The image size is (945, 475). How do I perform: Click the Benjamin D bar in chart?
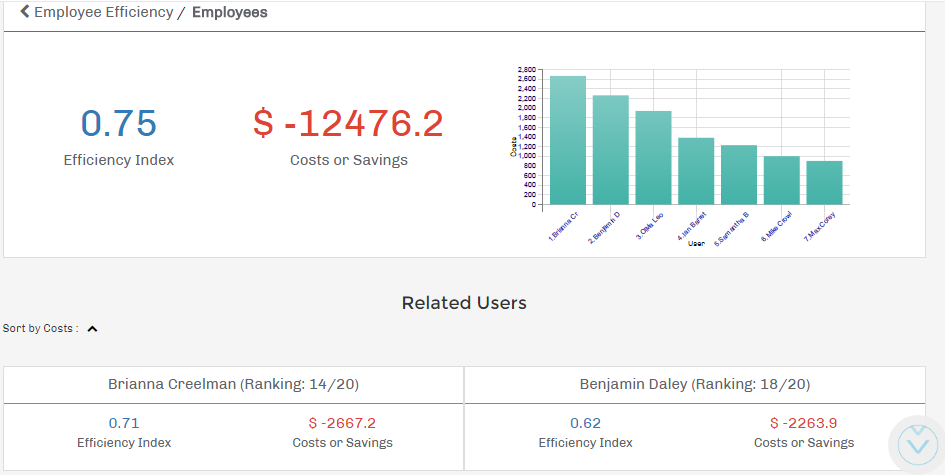[x=610, y=150]
